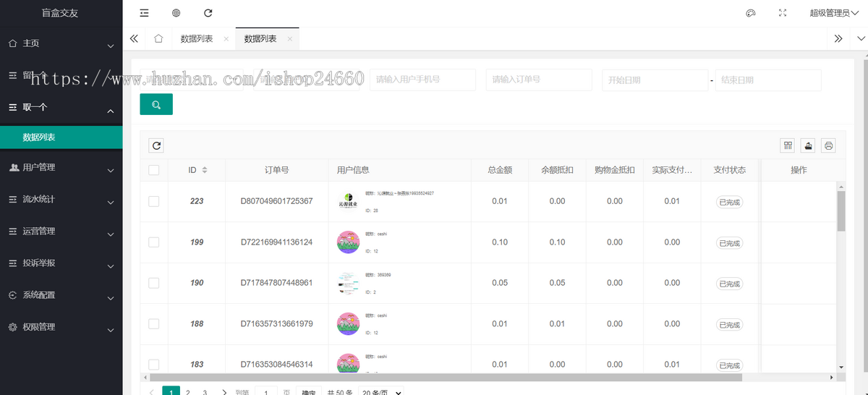Click the 开始日期 start date field
The image size is (868, 395).
point(654,80)
